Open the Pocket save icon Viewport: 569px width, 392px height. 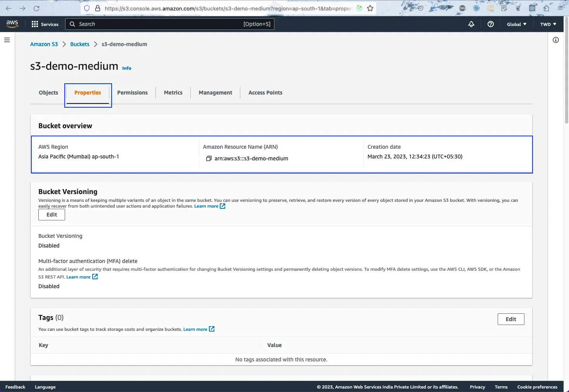pyautogui.click(x=421, y=8)
